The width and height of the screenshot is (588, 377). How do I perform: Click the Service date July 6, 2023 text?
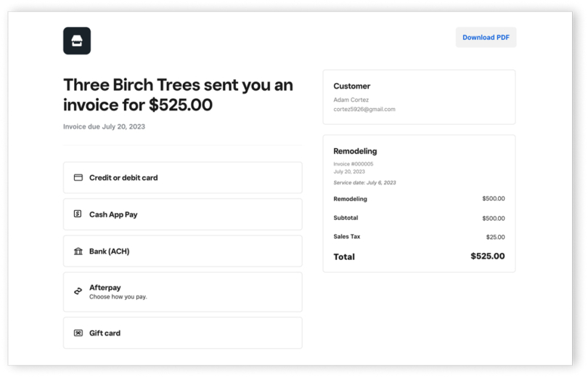pos(364,182)
